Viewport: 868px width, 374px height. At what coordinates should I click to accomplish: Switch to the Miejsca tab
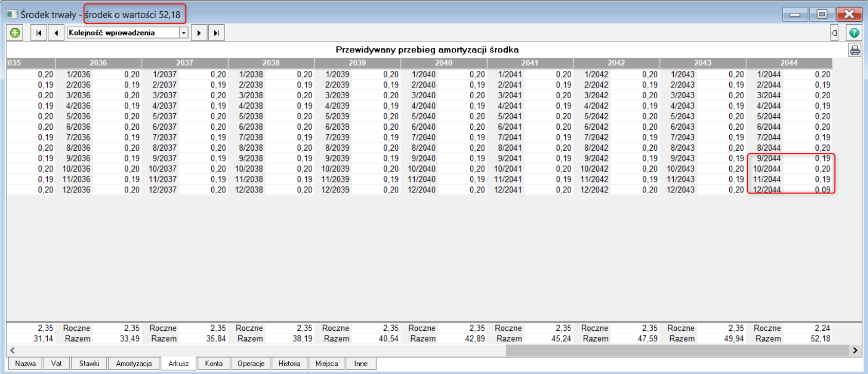pos(327,364)
